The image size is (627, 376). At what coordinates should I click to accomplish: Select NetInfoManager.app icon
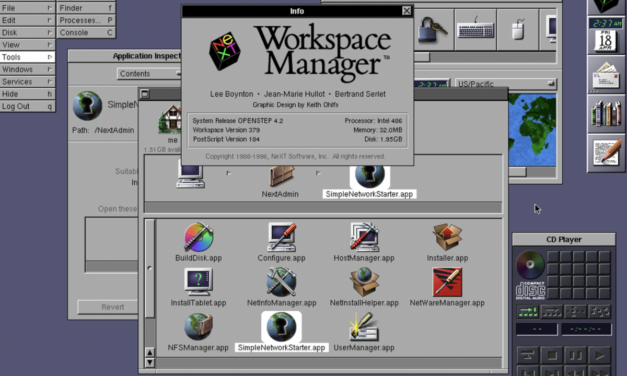click(282, 282)
